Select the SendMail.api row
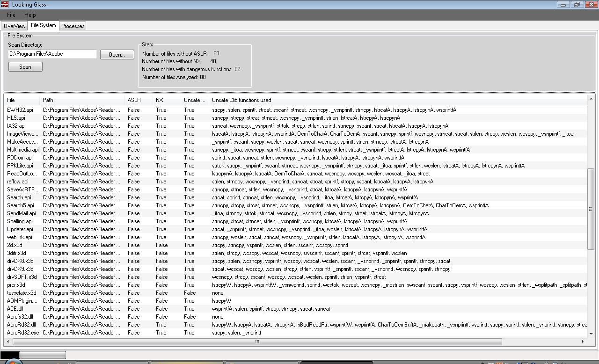This screenshot has width=599, height=364. point(296,213)
